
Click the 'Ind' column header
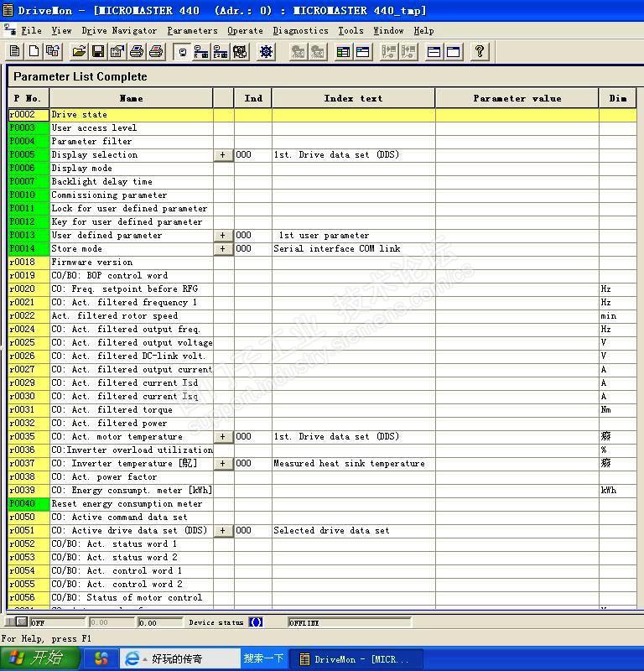point(253,98)
